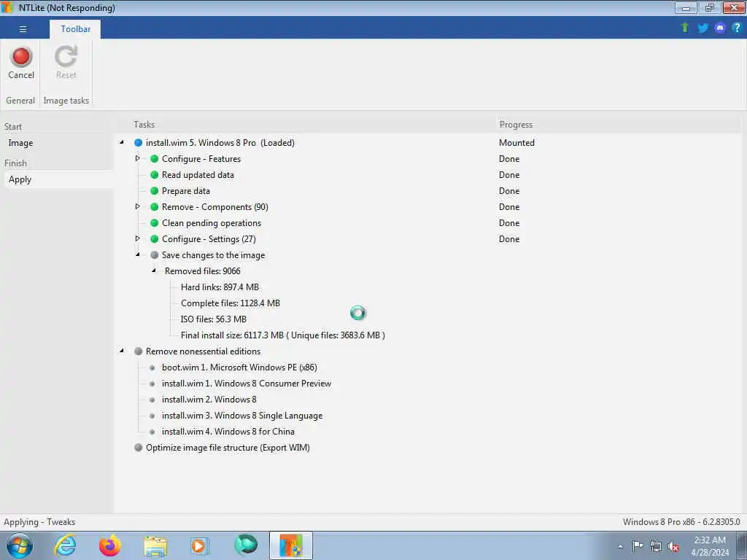Image resolution: width=747 pixels, height=560 pixels.
Task: Select install.wim 1. Windows 8 Consumer Preview
Action: point(247,384)
